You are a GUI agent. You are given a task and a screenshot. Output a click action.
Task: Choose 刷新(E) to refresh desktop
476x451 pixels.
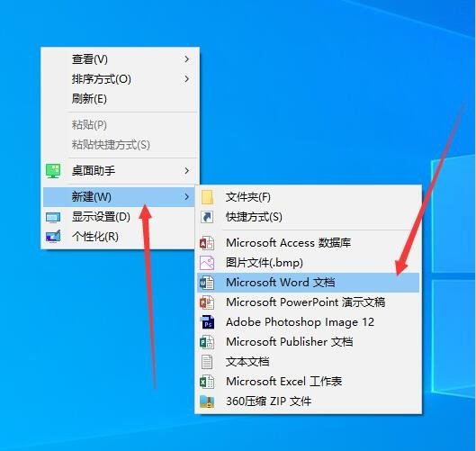pyautogui.click(x=121, y=99)
